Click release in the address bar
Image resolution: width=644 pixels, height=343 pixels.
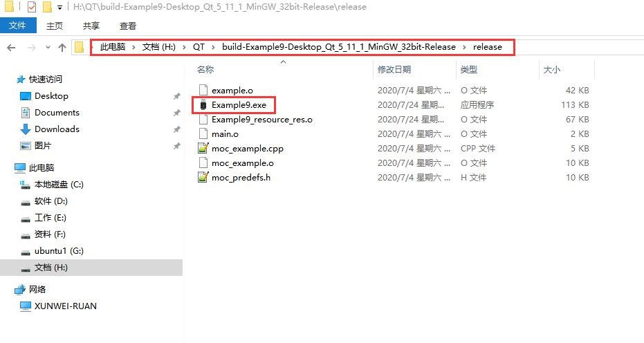pos(488,47)
